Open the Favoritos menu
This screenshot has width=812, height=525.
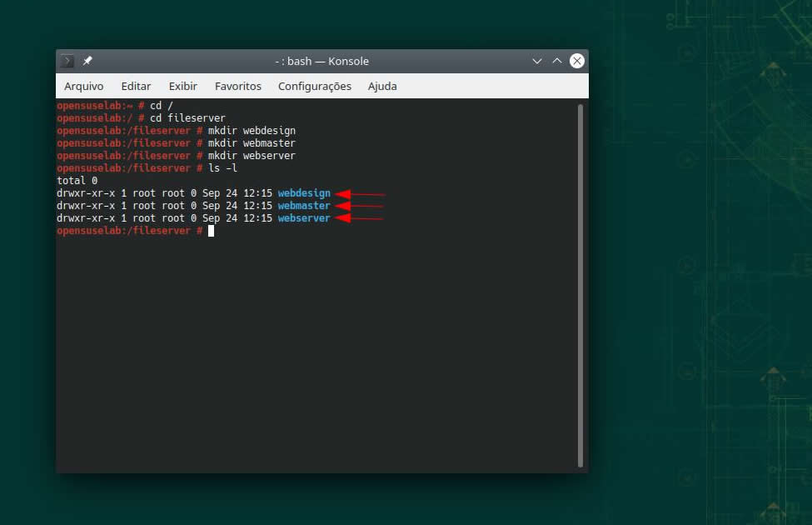[237, 86]
